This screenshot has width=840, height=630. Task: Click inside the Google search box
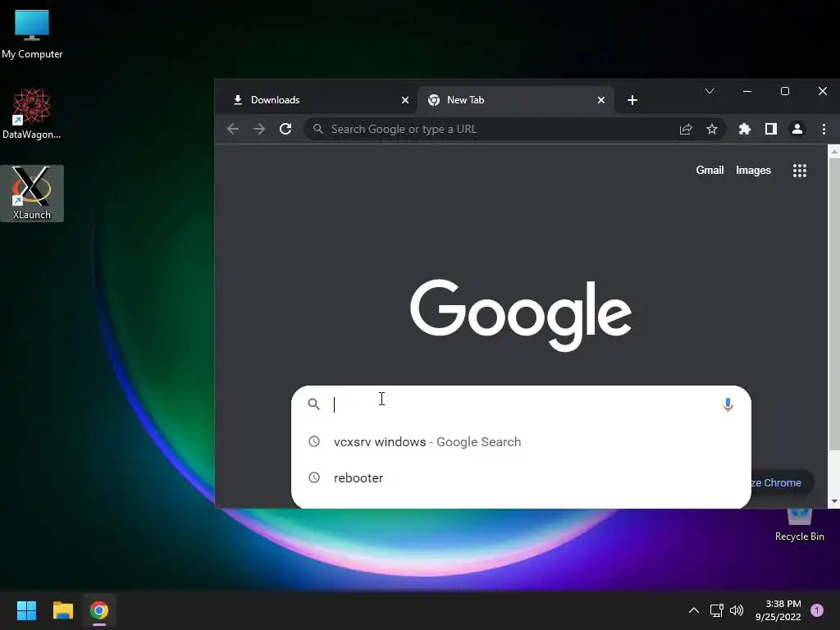[x=521, y=404]
